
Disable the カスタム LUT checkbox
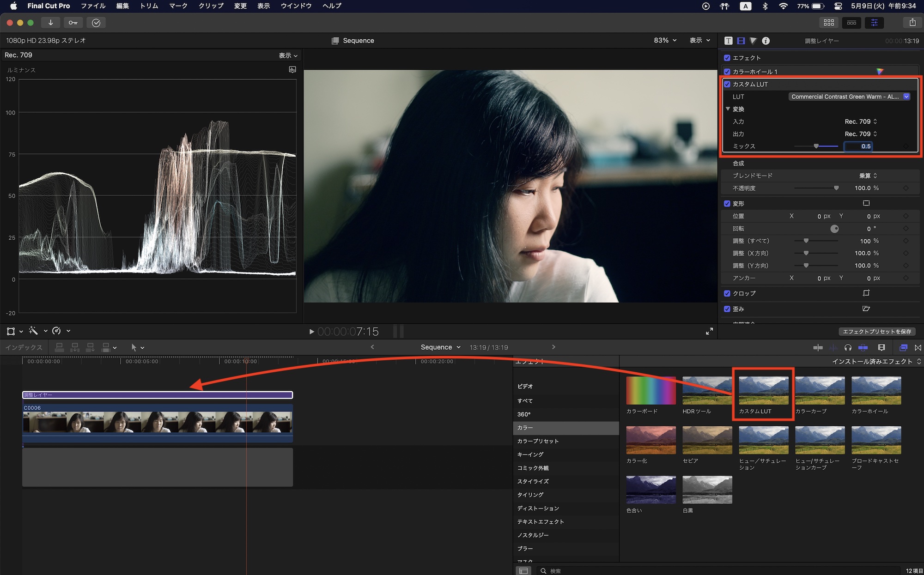pyautogui.click(x=727, y=84)
